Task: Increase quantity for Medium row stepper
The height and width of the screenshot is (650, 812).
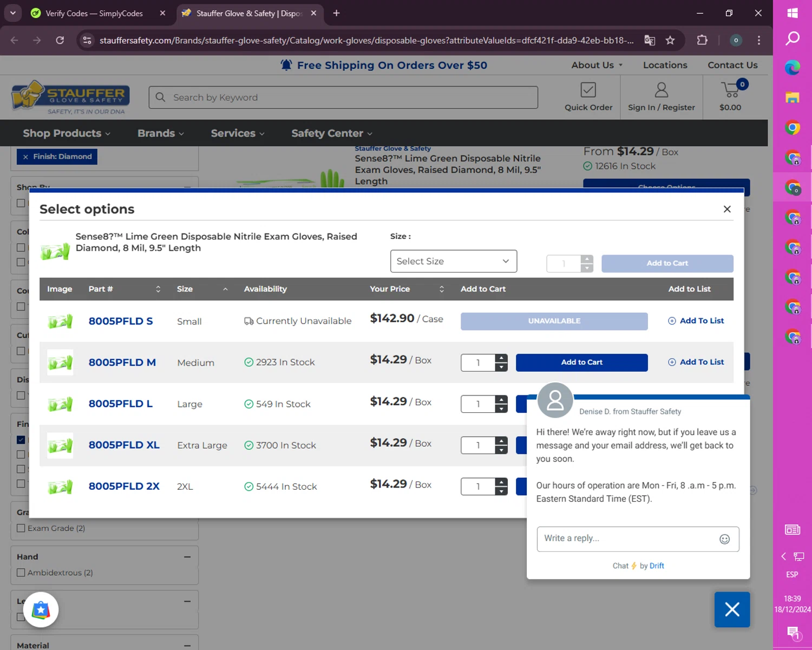Action: pos(501,358)
